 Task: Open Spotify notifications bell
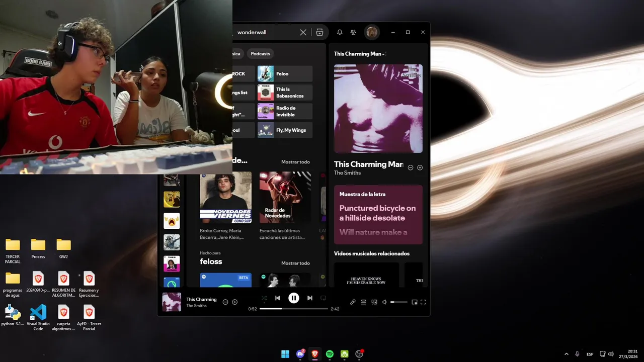(x=340, y=32)
